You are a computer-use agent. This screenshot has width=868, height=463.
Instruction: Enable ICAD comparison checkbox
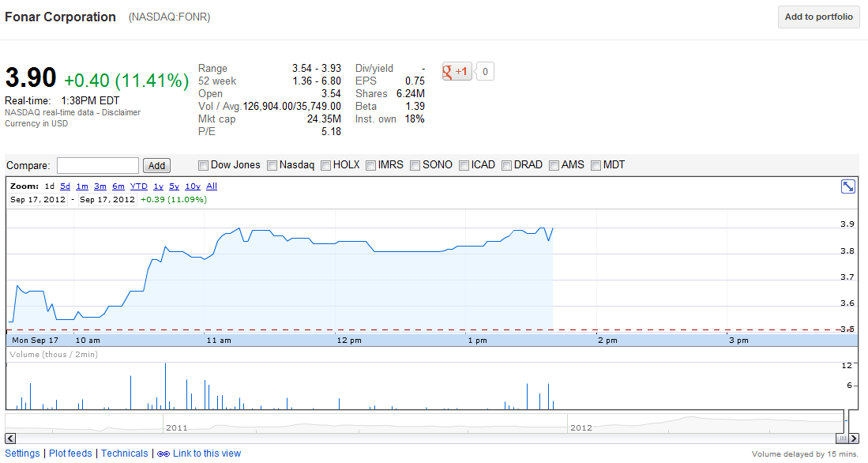464,165
